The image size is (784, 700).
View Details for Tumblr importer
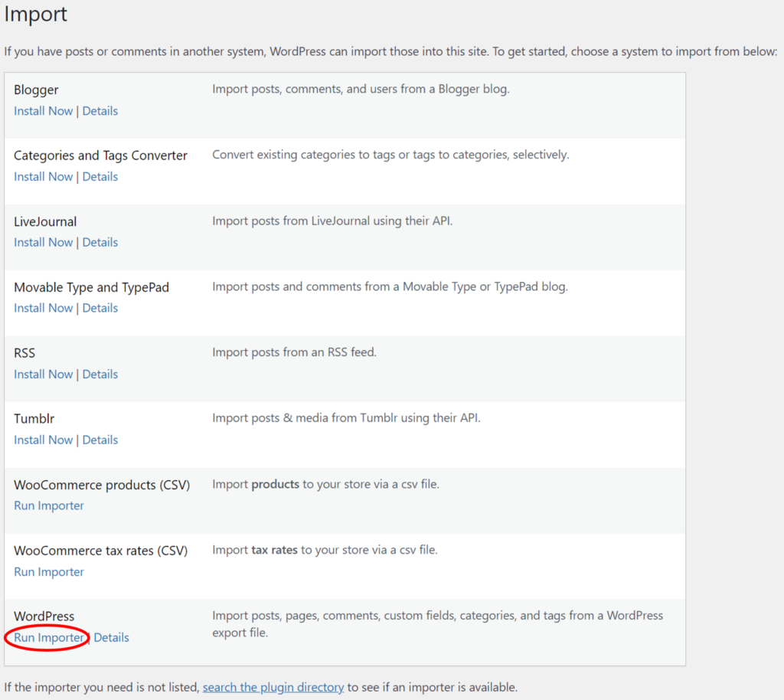point(100,440)
